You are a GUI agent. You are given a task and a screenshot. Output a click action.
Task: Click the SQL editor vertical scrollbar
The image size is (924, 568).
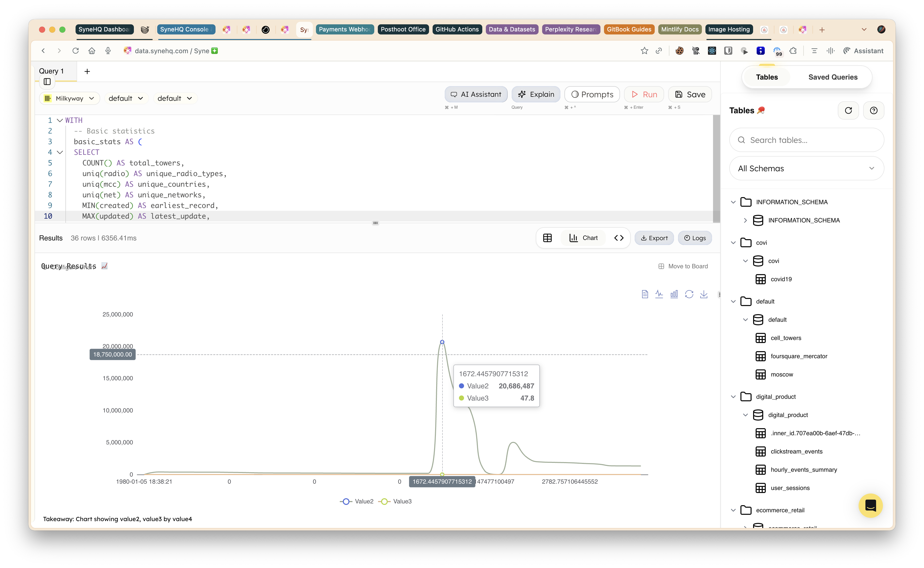coord(716,169)
